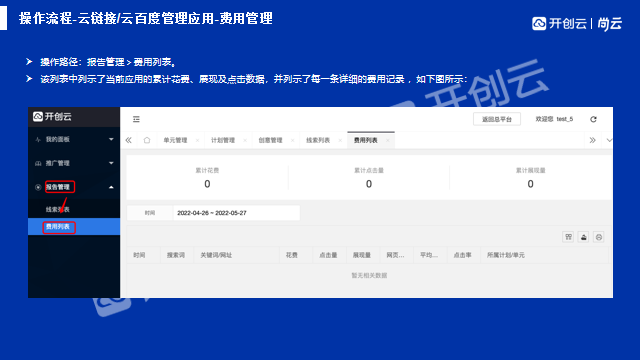The width and height of the screenshot is (640, 360).
Task: Open the column filter grid icon
Action: pyautogui.click(x=568, y=237)
